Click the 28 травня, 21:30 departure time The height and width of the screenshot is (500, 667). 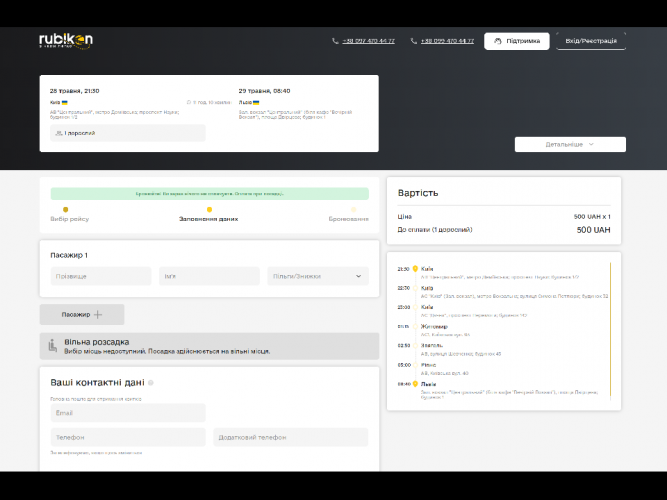[74, 91]
